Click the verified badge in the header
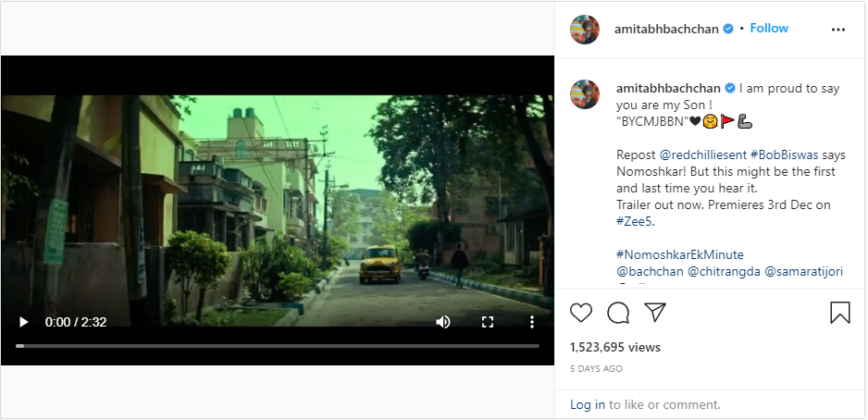The image size is (868, 420). [728, 29]
